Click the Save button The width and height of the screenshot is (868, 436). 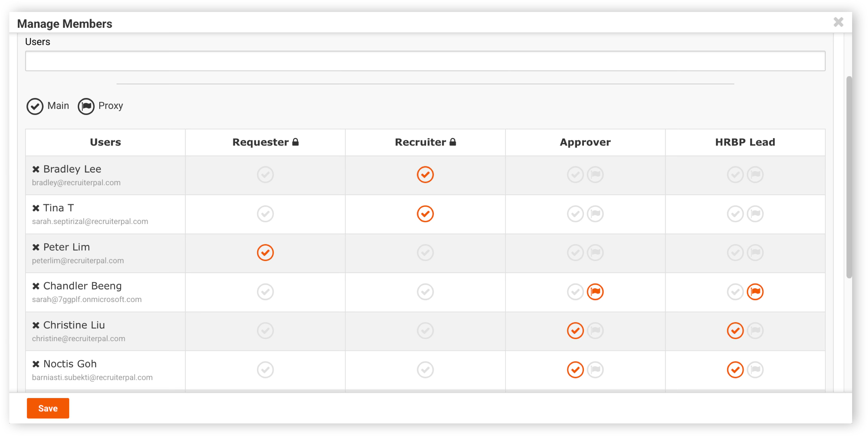click(x=48, y=408)
